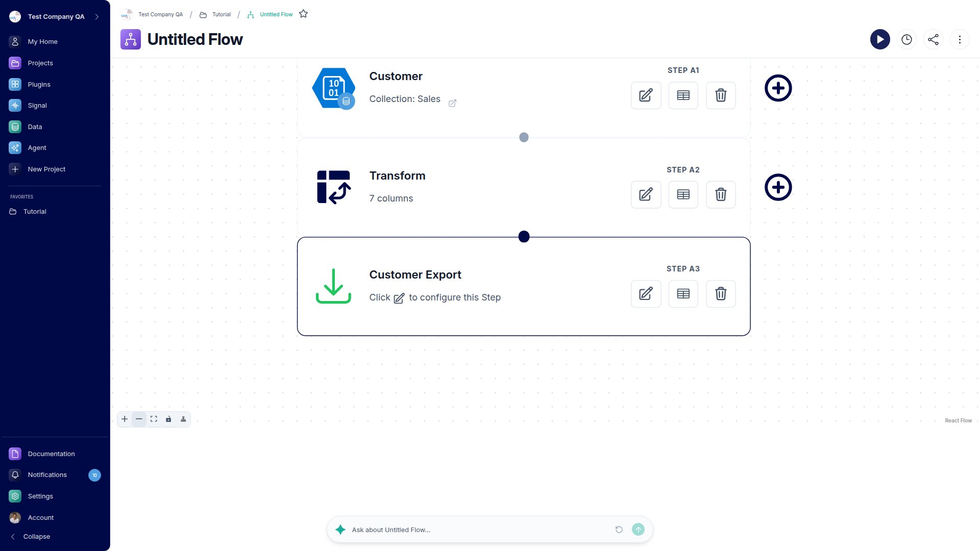View data table for Transform step
Image resolution: width=980 pixels, height=551 pixels.
(683, 194)
